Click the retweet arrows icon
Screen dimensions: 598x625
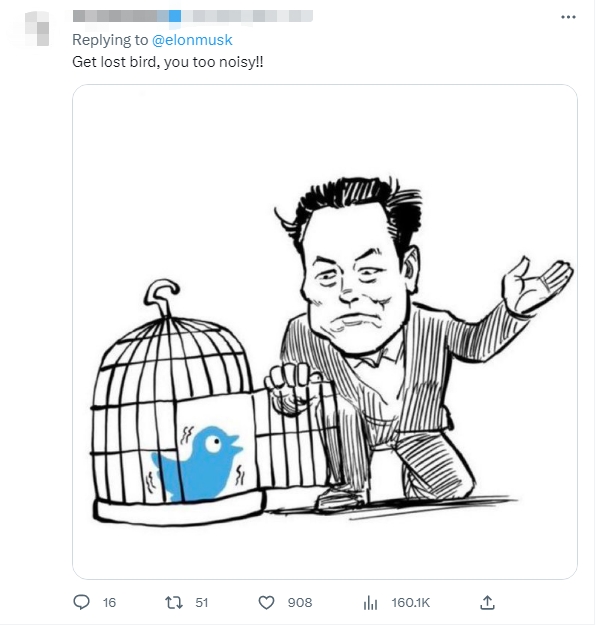(174, 602)
